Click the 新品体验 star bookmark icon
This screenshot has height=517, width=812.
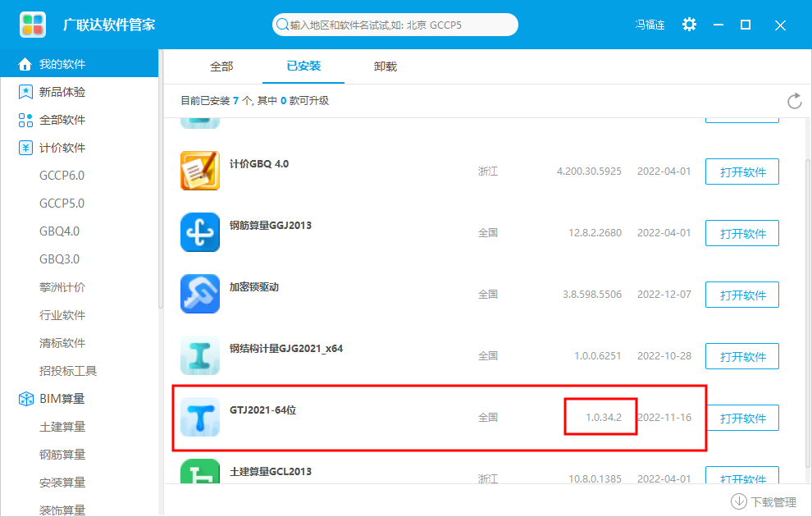[25, 92]
